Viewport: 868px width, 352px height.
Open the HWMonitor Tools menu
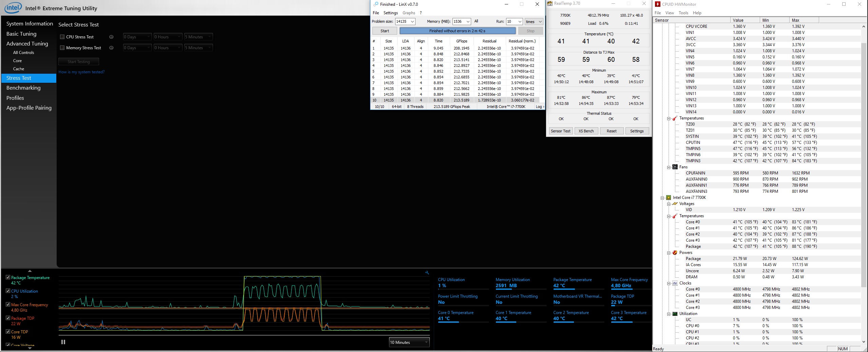click(x=683, y=13)
